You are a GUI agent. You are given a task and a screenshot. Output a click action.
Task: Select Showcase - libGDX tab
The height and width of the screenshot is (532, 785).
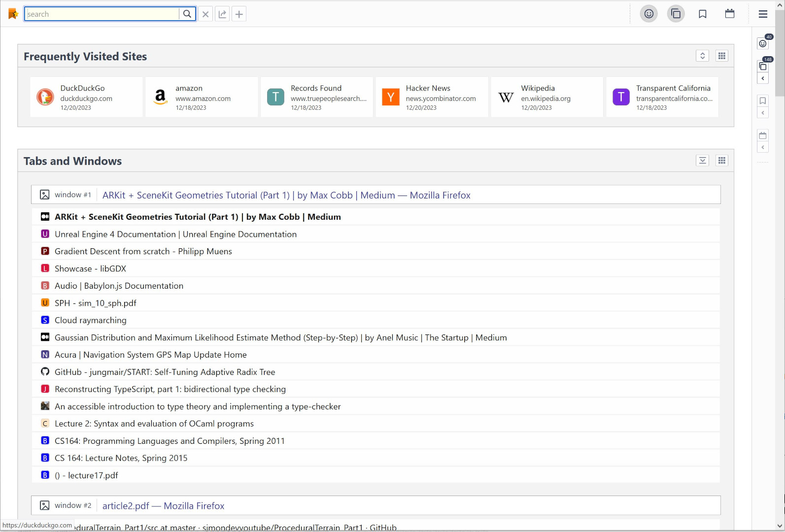[x=375, y=268]
